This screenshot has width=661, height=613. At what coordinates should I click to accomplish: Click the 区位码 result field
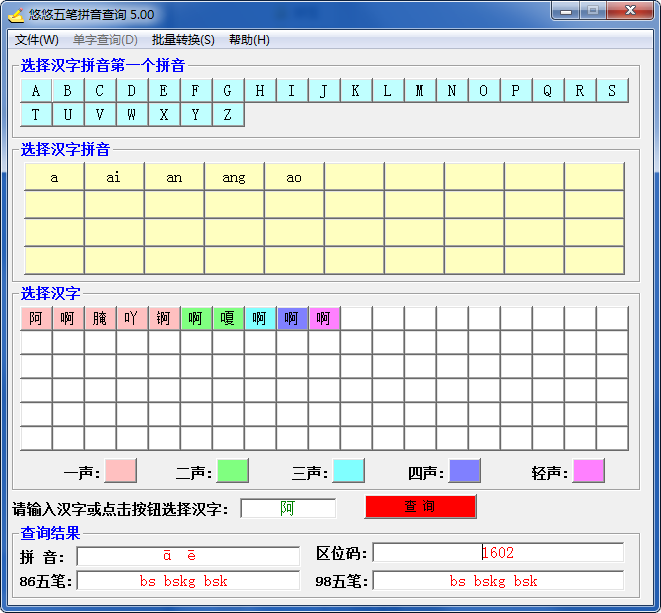498,553
